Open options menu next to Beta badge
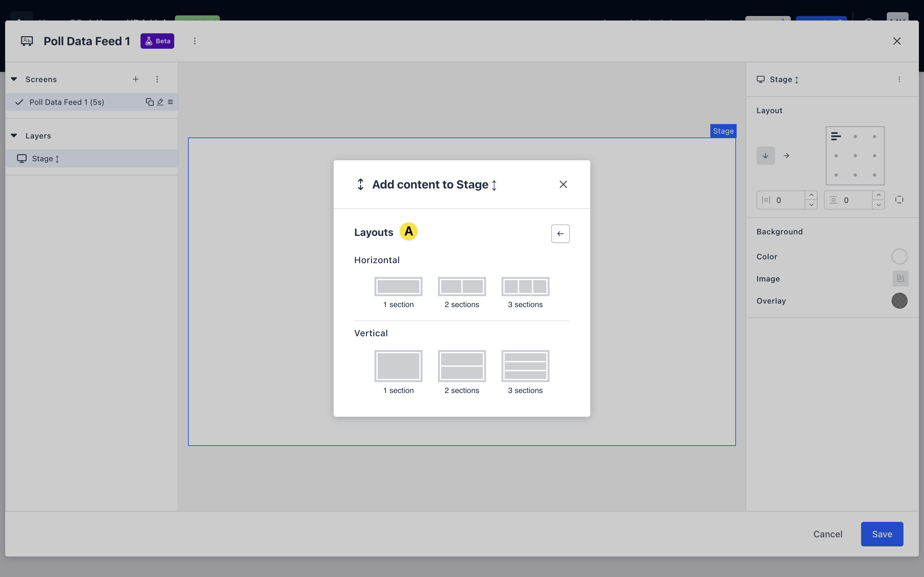The height and width of the screenshot is (577, 924). [x=195, y=41]
